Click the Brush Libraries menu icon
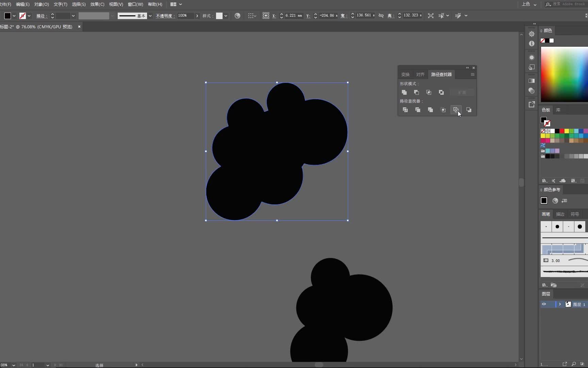This screenshot has width=588, height=368. coord(544,285)
